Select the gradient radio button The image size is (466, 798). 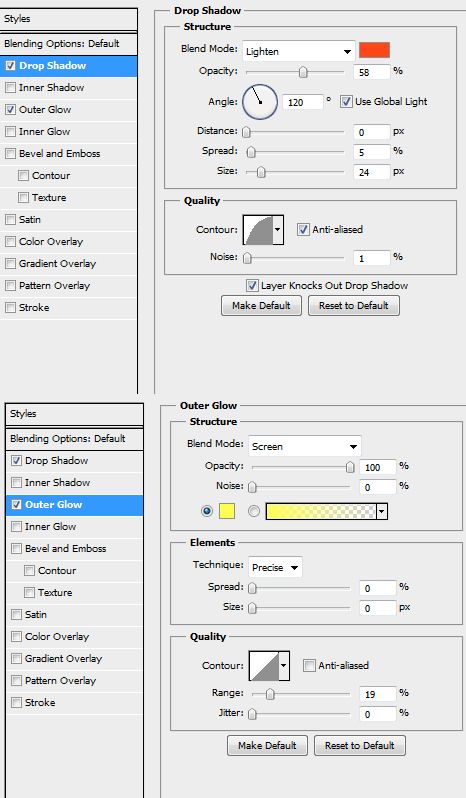[x=254, y=511]
